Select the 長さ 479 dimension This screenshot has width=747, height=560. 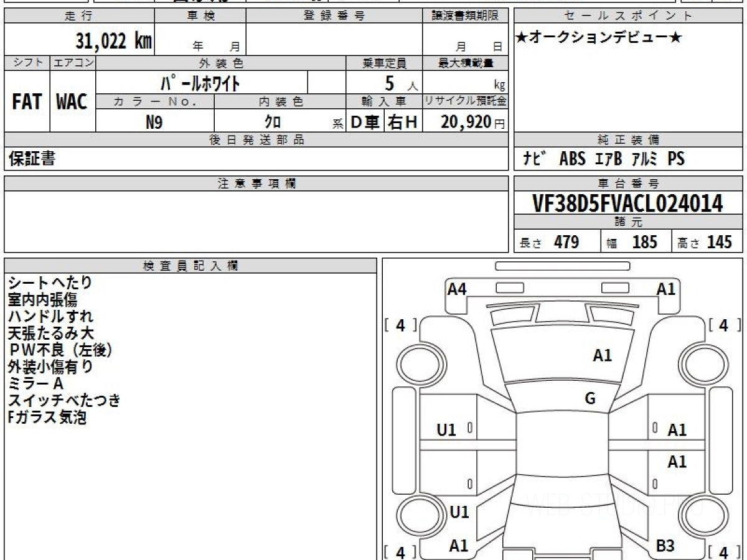(550, 242)
